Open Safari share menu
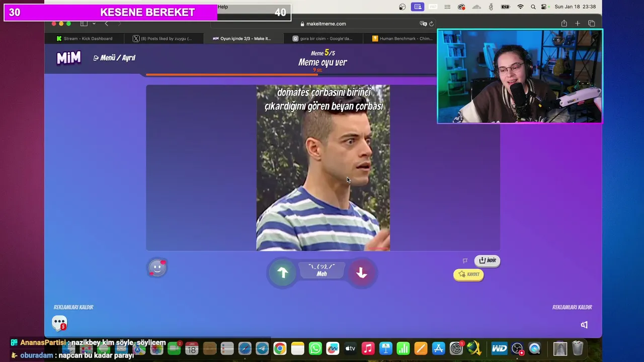 [564, 24]
